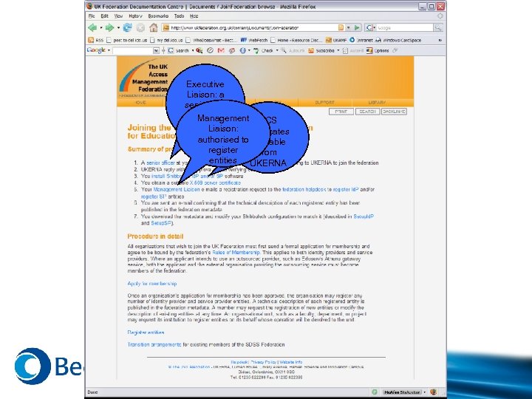
Task: Click the Google toolbar Search button
Action: [179, 50]
